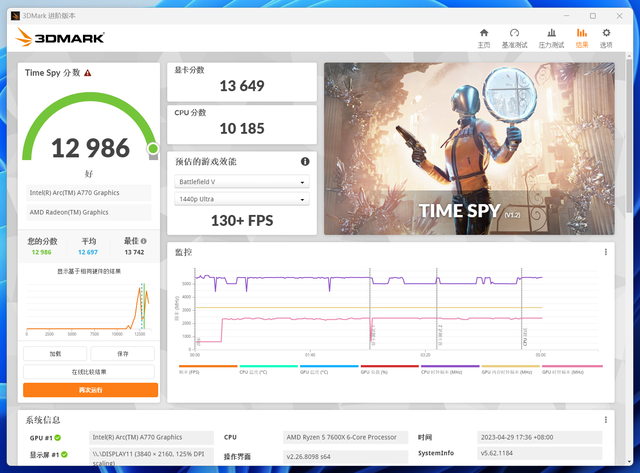
Task: Click the vertical scrollbar on the right
Action: (x=629, y=136)
